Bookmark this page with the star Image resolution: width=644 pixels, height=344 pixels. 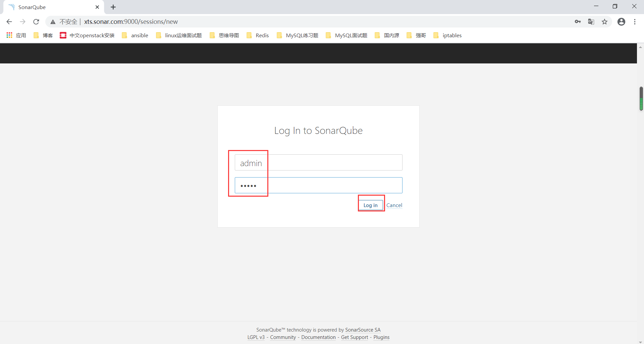coord(604,22)
